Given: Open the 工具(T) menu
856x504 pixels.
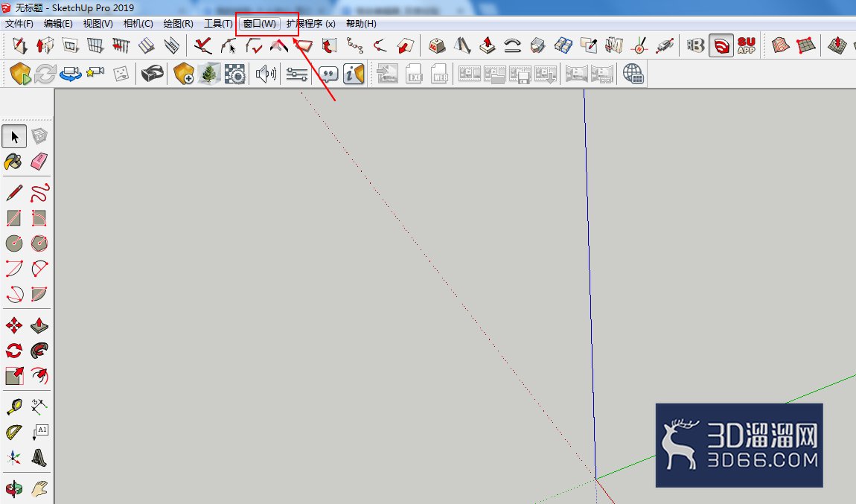Looking at the screenshot, I should click(x=218, y=24).
